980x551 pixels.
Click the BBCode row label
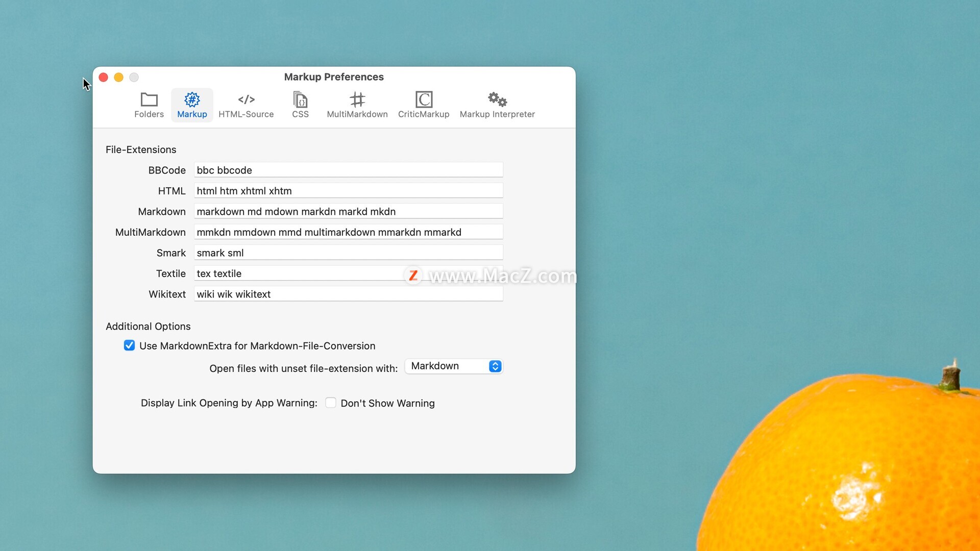click(x=167, y=170)
